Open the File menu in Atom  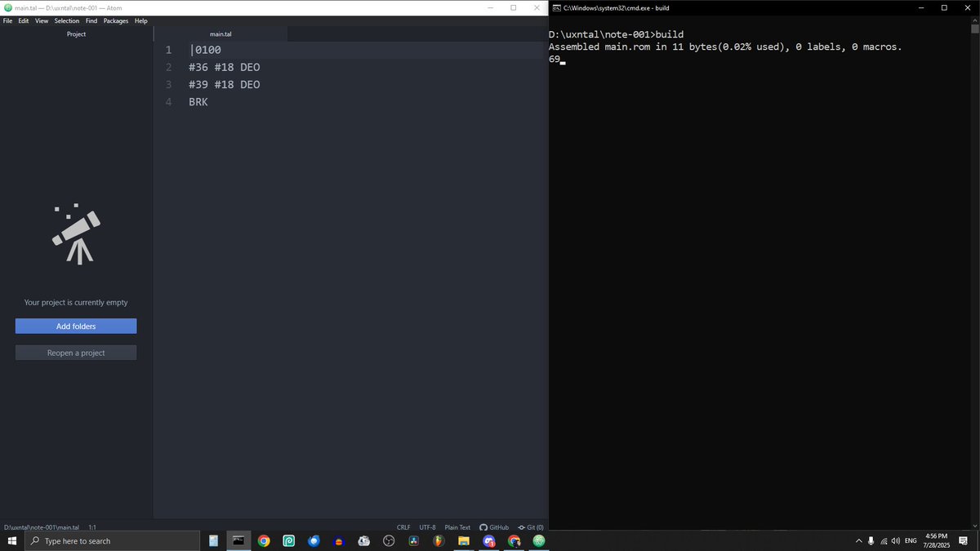click(7, 20)
